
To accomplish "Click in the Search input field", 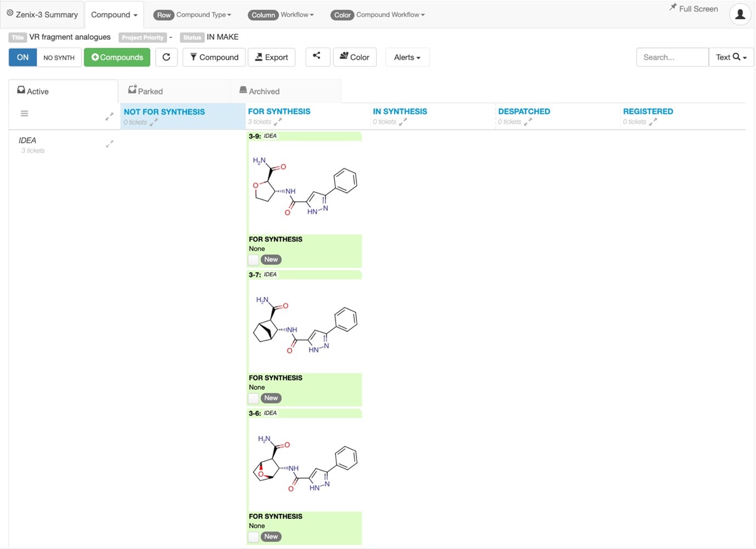I will tap(672, 57).
